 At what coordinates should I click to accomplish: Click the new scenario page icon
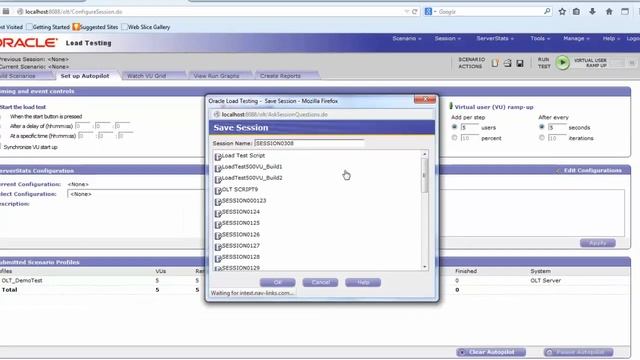[495, 63]
